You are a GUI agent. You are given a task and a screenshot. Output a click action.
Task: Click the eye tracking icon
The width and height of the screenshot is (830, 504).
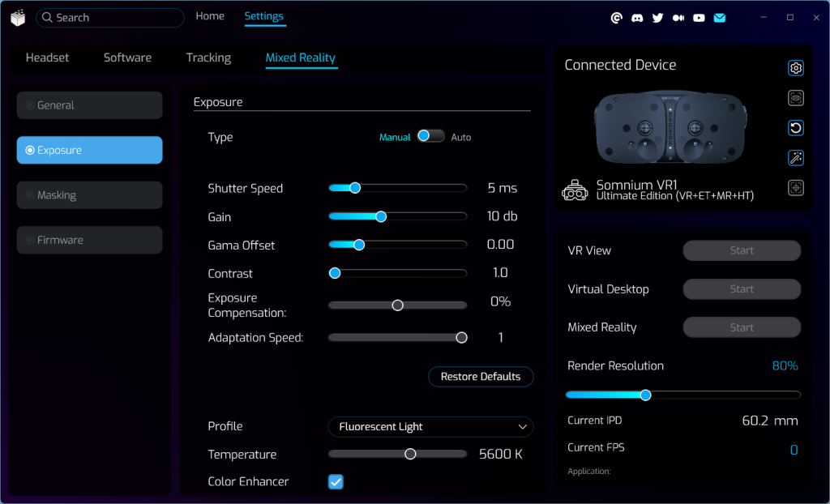tap(796, 98)
